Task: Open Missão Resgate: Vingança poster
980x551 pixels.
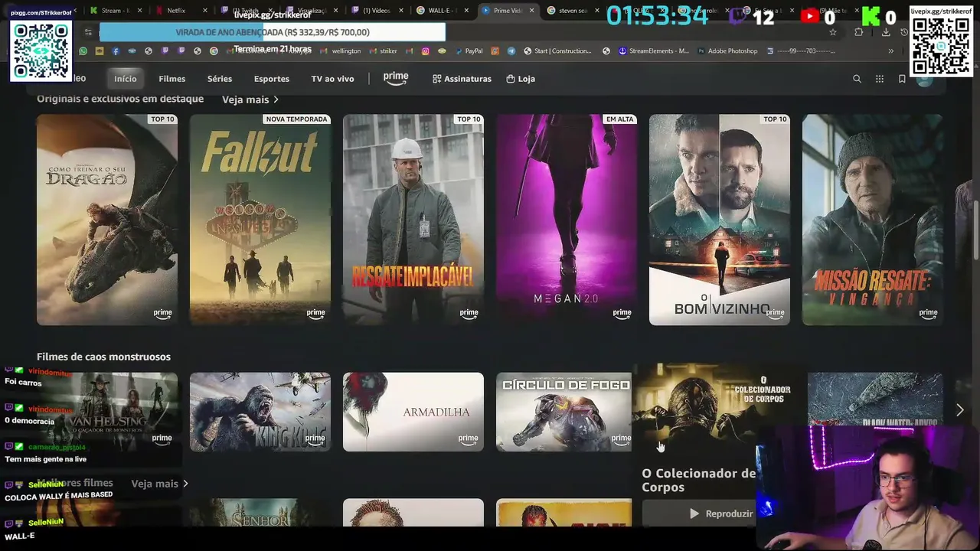Action: pyautogui.click(x=873, y=220)
